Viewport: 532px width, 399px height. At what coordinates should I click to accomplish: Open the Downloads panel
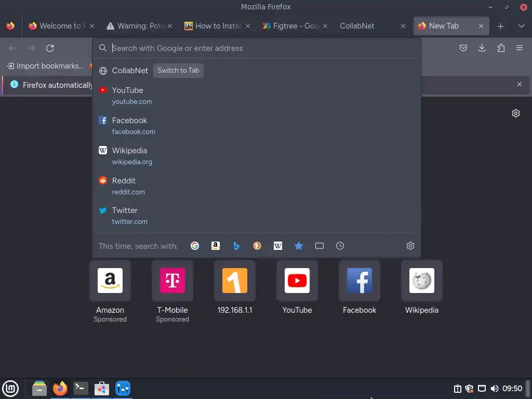(x=482, y=48)
